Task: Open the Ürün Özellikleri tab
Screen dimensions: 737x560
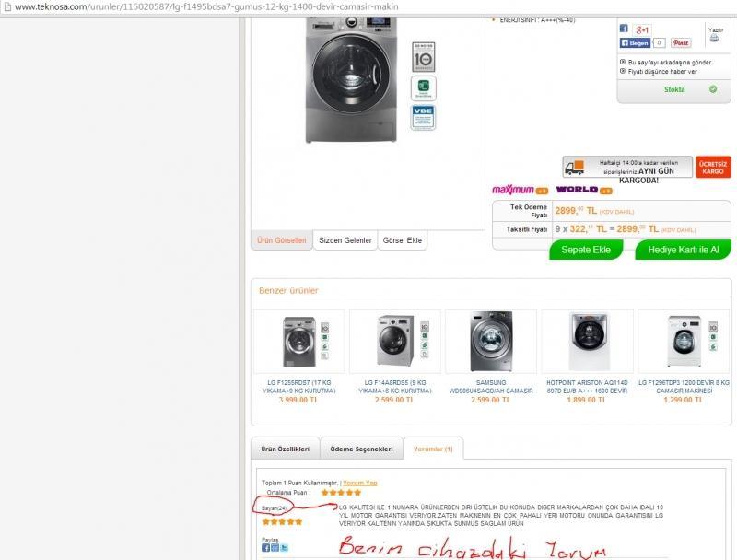Action: pos(286,449)
